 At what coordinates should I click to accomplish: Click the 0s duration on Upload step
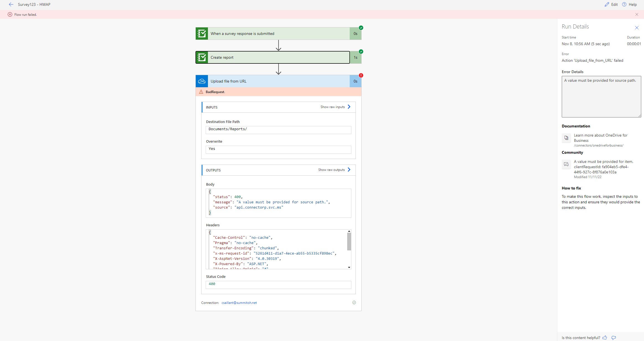click(356, 81)
